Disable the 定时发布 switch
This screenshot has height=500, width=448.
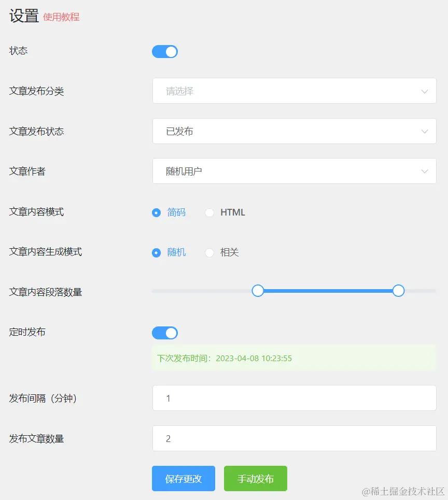point(164,332)
